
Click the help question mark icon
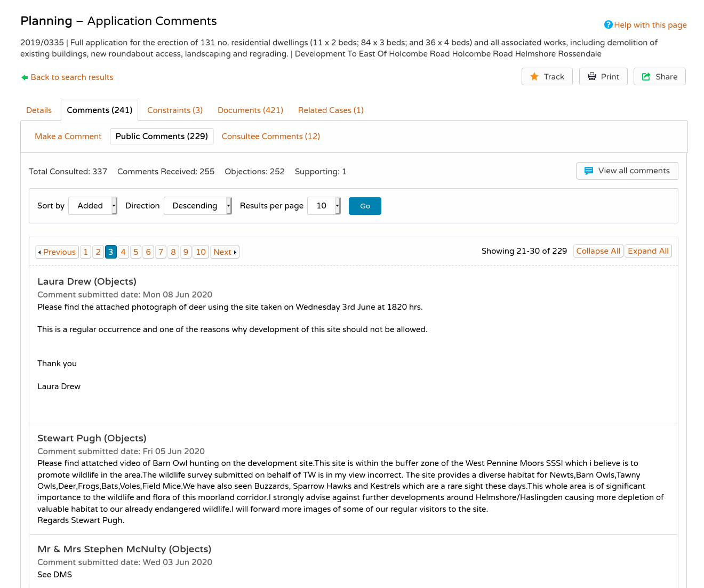pos(608,25)
